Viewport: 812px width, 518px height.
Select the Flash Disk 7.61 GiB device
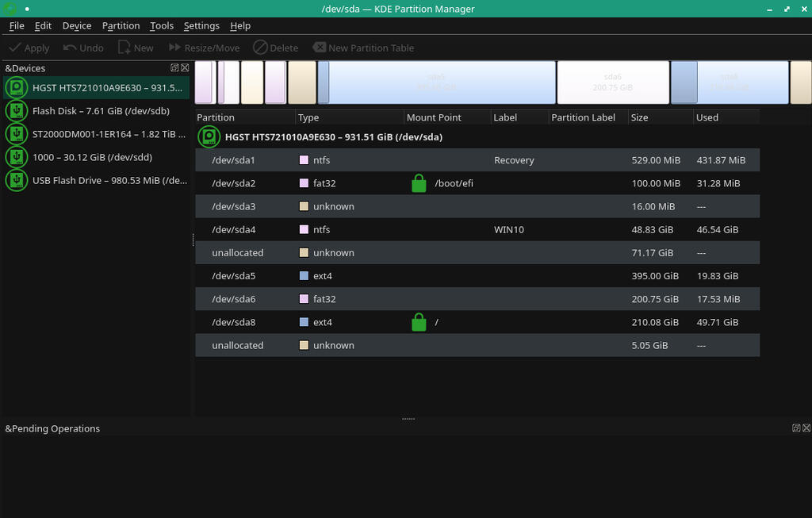(x=97, y=111)
